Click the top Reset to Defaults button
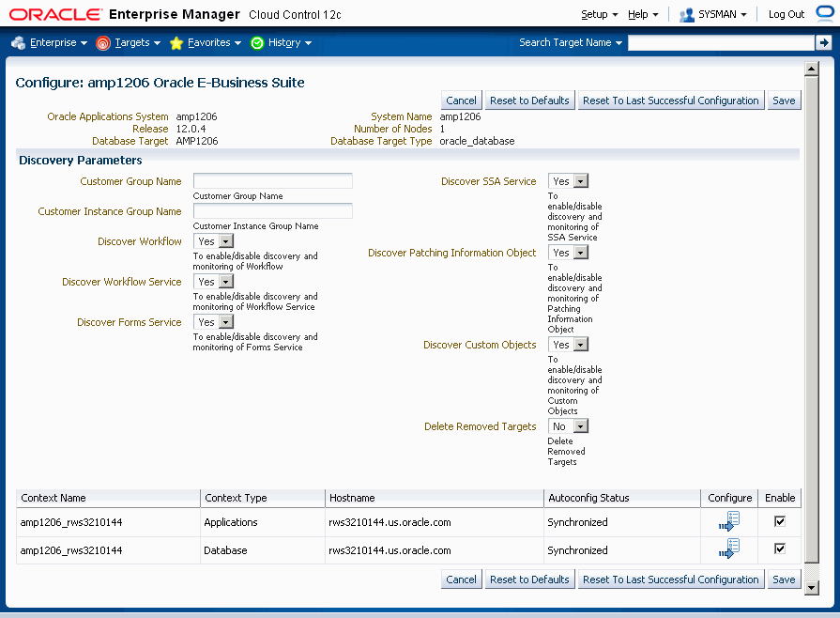This screenshot has width=840, height=618. coord(529,100)
